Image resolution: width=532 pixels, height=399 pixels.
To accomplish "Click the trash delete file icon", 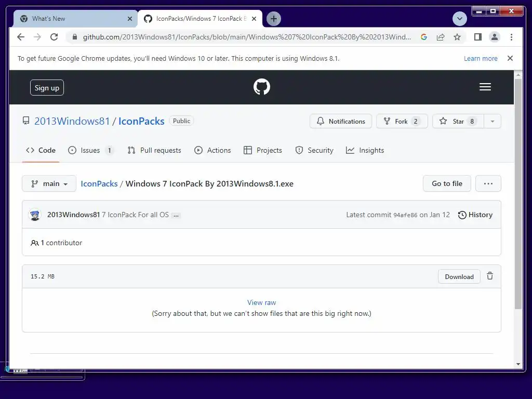I will [x=490, y=276].
